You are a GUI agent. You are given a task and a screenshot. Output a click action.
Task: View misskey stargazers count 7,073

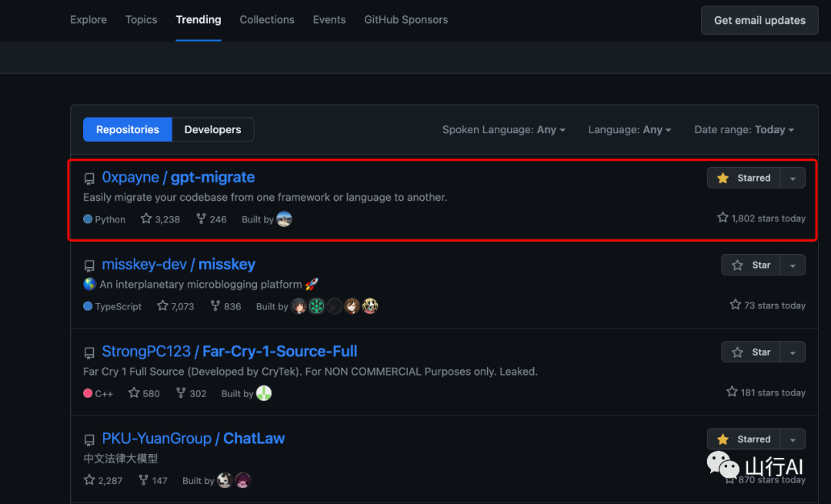coord(175,305)
